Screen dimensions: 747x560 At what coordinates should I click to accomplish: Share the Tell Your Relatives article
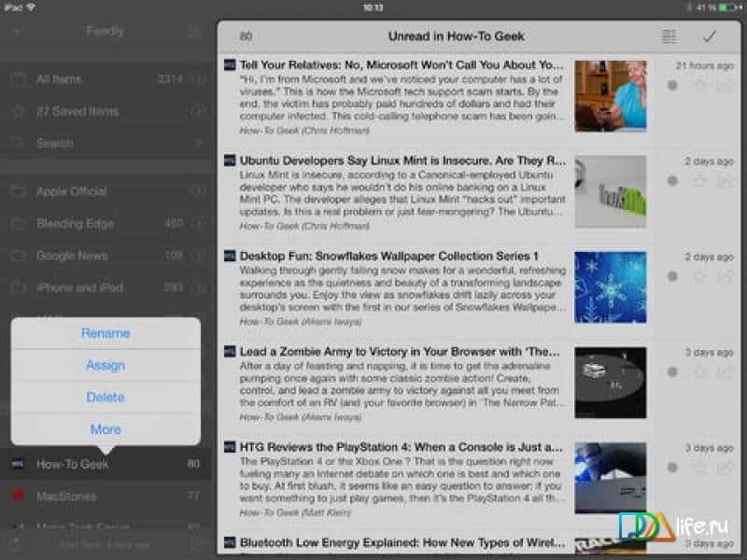click(x=725, y=86)
